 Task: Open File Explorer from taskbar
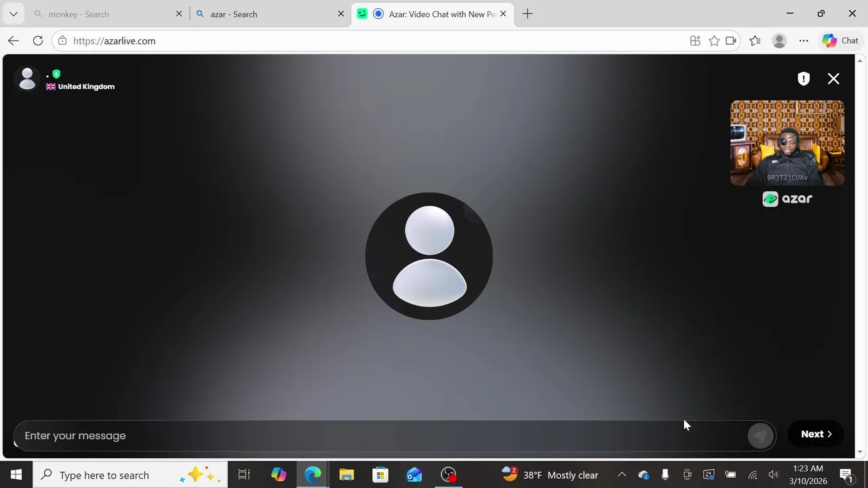347,475
